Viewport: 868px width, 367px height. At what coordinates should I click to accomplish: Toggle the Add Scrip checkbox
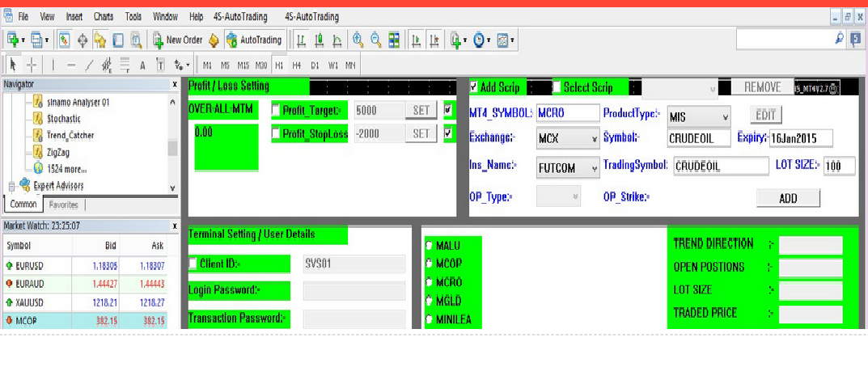coord(474,87)
